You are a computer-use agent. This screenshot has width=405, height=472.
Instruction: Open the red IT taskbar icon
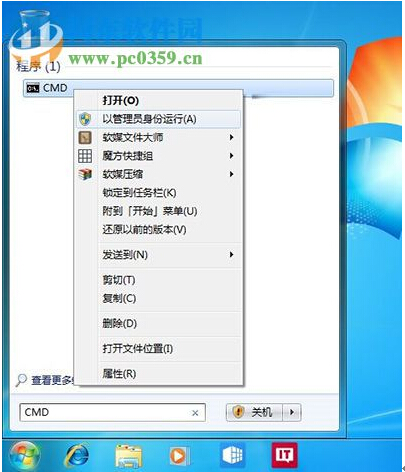(284, 455)
